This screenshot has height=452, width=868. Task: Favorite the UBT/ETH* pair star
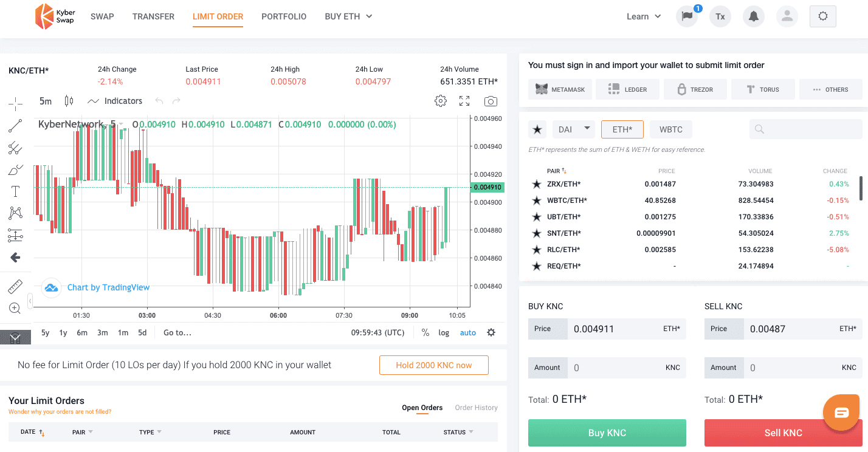click(x=536, y=217)
